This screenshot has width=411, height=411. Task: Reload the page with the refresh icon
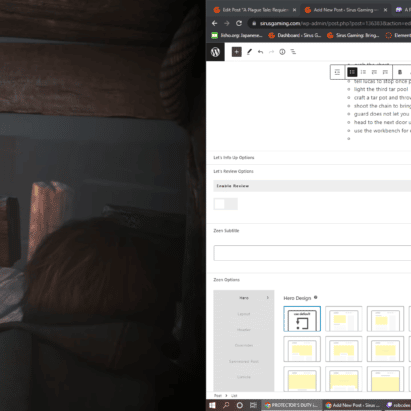pos(239,23)
